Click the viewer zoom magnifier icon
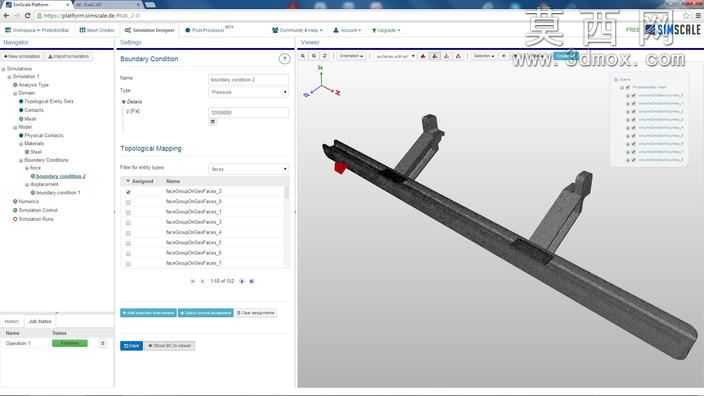This screenshot has height=396, width=704. point(303,56)
